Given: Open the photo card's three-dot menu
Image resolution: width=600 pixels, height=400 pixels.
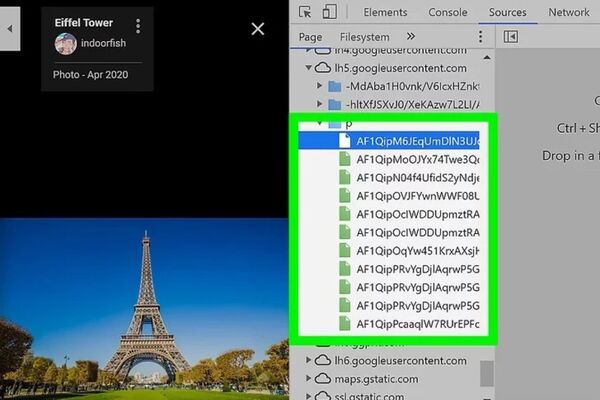Looking at the screenshot, I should 138,26.
